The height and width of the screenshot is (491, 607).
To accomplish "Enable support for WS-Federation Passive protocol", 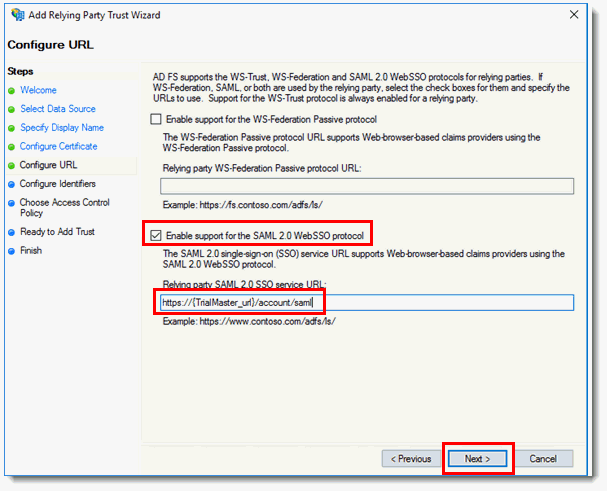I will pos(155,119).
